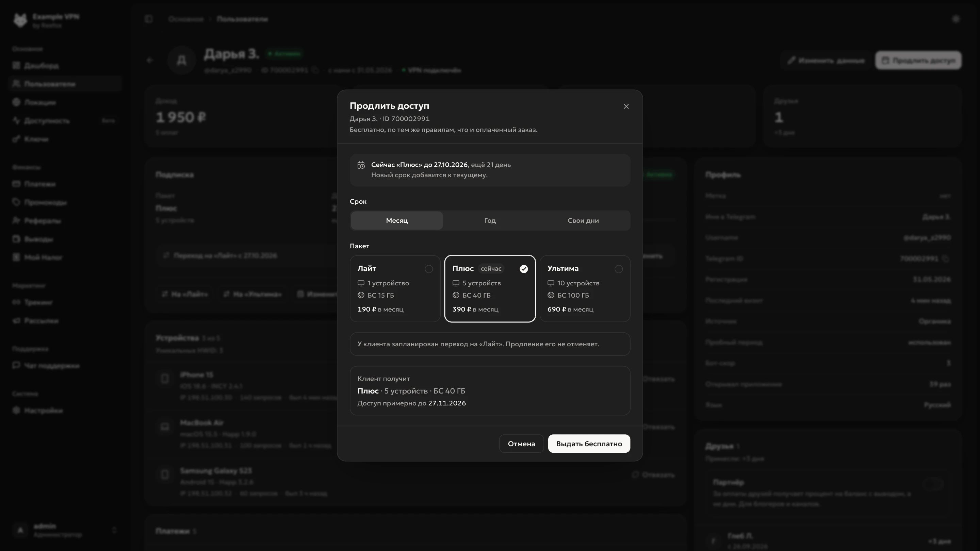Click the device icon next to 10 устройств

551,283
